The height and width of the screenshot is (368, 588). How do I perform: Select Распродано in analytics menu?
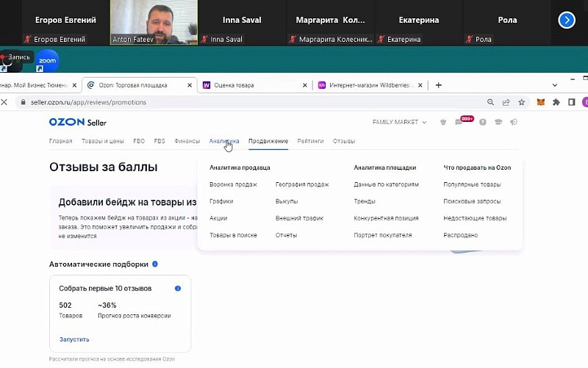(460, 235)
